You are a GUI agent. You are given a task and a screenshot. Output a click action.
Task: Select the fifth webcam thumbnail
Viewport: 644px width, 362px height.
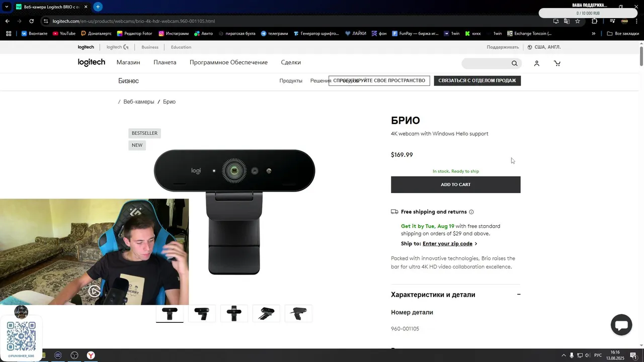point(298,314)
